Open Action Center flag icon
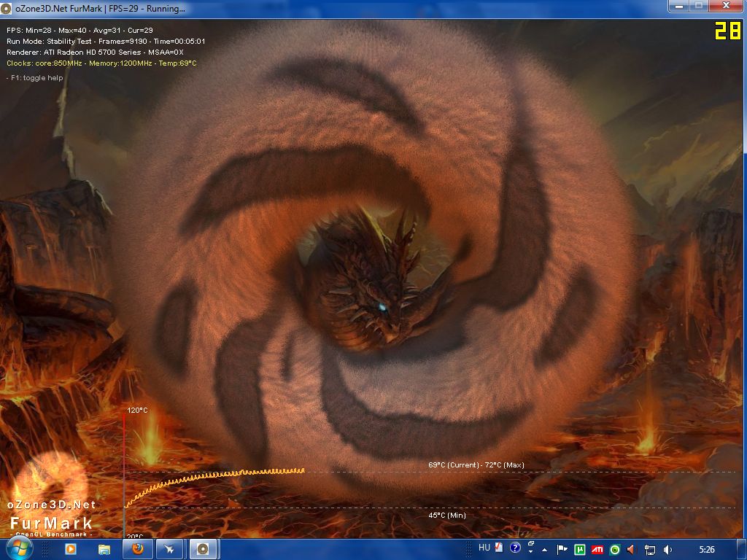 coord(562,550)
